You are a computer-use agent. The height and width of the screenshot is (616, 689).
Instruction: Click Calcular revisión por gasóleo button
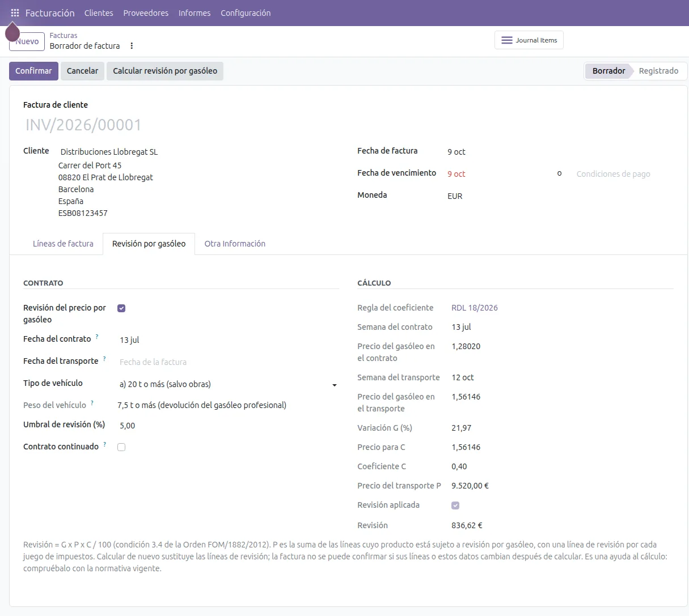point(165,71)
